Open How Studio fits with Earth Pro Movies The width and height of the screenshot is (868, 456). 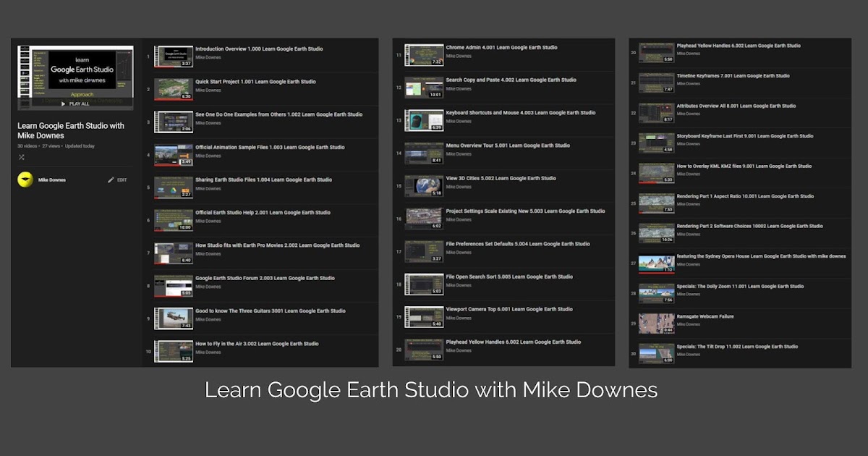pyautogui.click(x=278, y=245)
